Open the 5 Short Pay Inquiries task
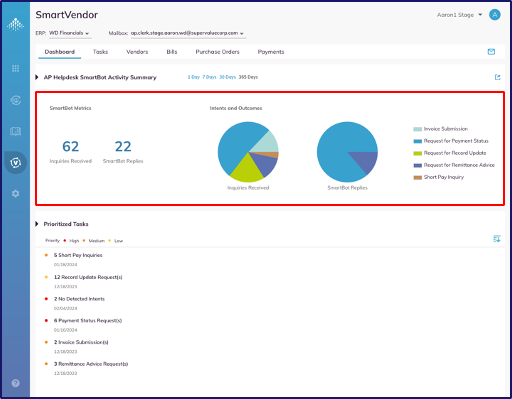The width and height of the screenshot is (512, 399). point(78,255)
